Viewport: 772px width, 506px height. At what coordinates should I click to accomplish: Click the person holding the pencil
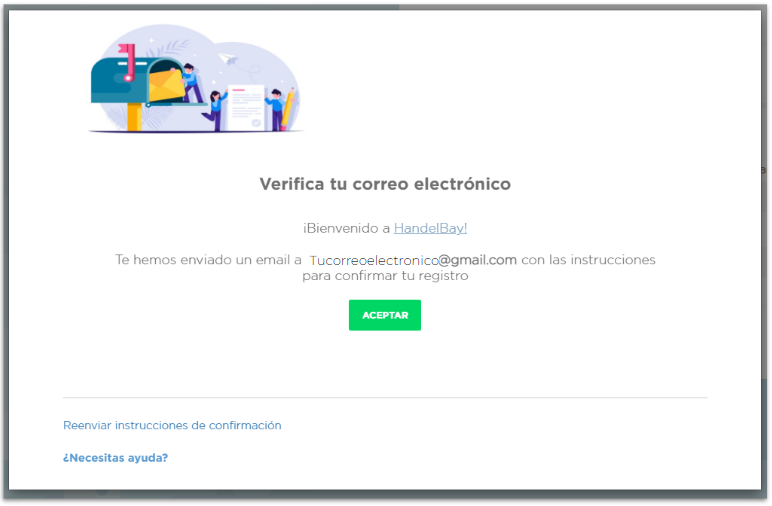coord(275,110)
